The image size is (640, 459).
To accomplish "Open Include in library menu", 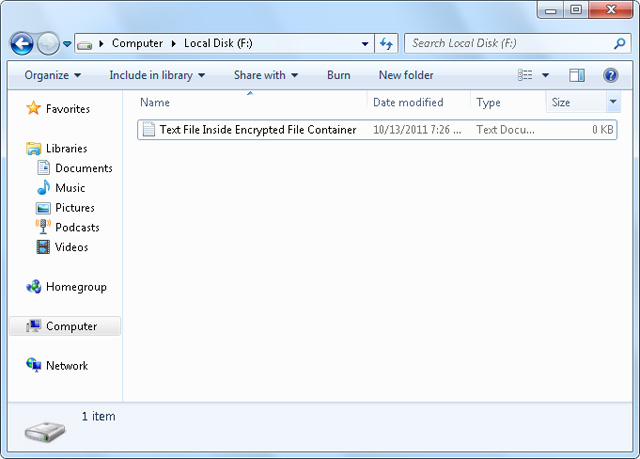I will [x=157, y=75].
